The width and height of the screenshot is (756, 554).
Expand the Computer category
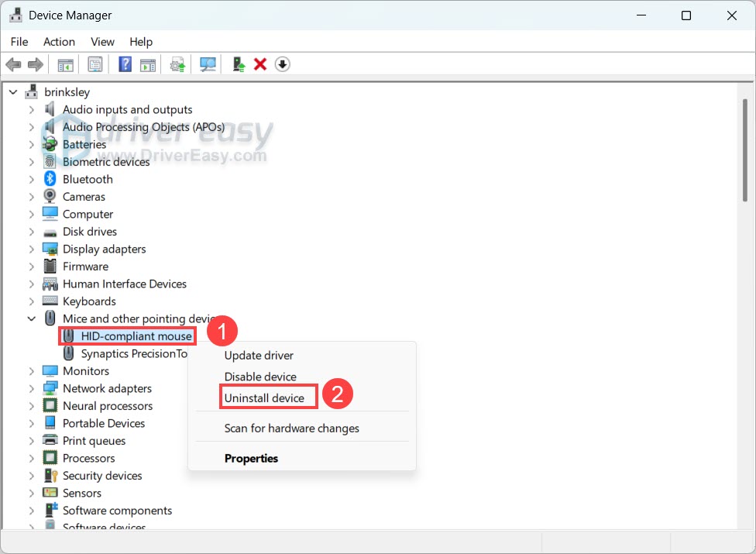point(31,214)
